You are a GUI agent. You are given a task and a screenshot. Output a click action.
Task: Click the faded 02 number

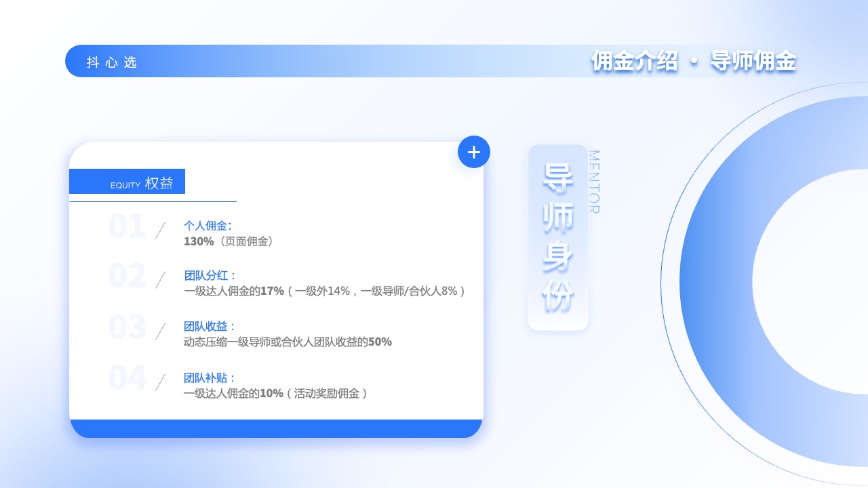pos(127,276)
